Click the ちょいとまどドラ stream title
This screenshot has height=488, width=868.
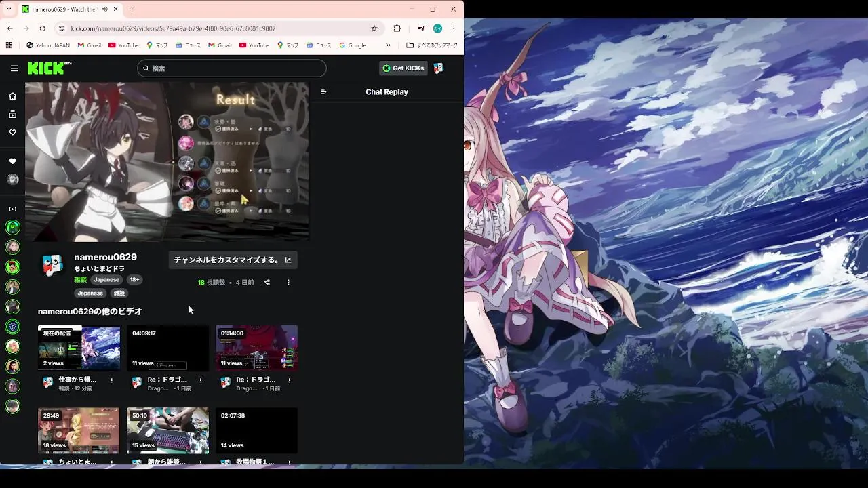coord(100,269)
